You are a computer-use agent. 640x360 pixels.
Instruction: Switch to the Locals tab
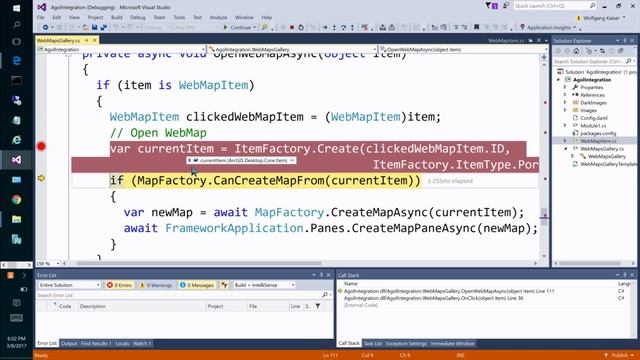122,344
